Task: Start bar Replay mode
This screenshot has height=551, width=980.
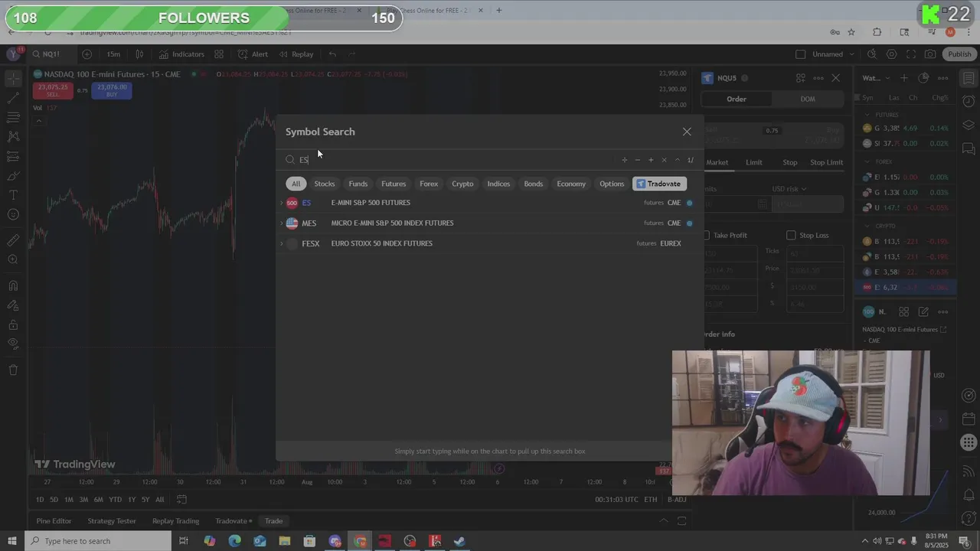Action: (296, 54)
